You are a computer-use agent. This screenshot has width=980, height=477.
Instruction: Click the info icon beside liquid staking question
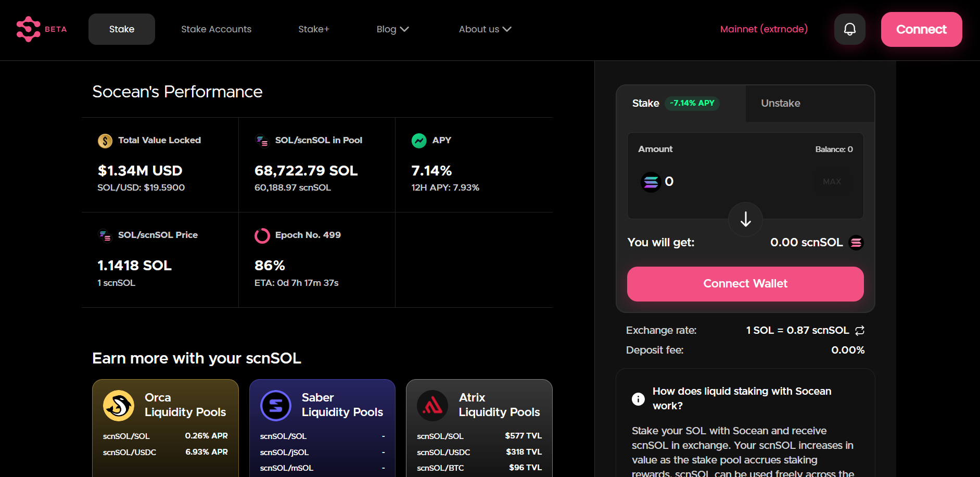tap(638, 399)
